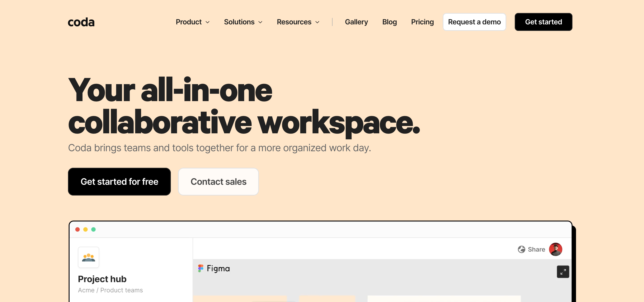Click the Get started button
The height and width of the screenshot is (302, 644).
click(543, 22)
